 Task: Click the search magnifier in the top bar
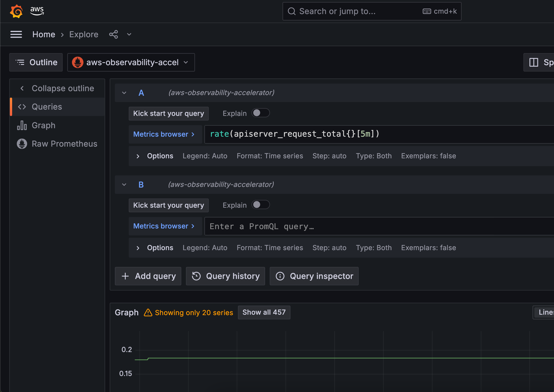[x=292, y=11]
